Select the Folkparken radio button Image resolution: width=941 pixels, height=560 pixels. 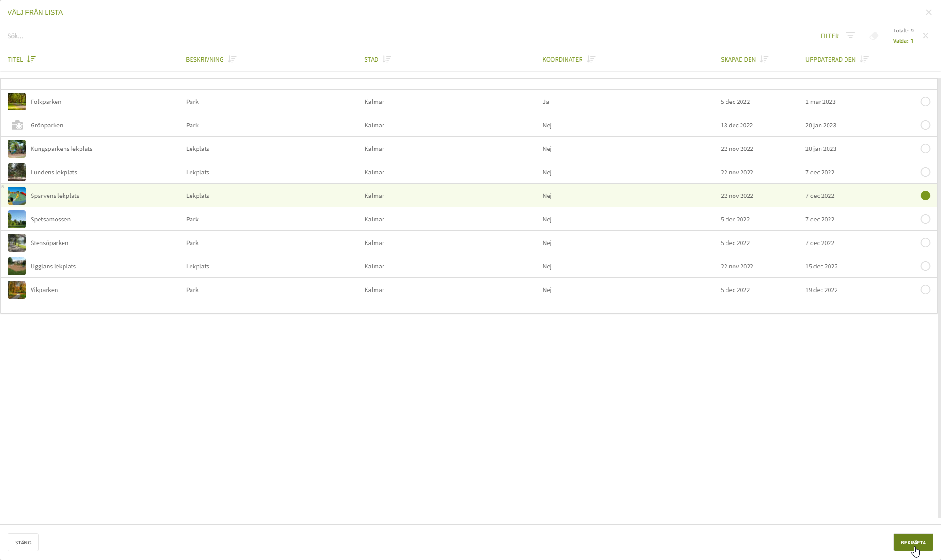click(925, 102)
